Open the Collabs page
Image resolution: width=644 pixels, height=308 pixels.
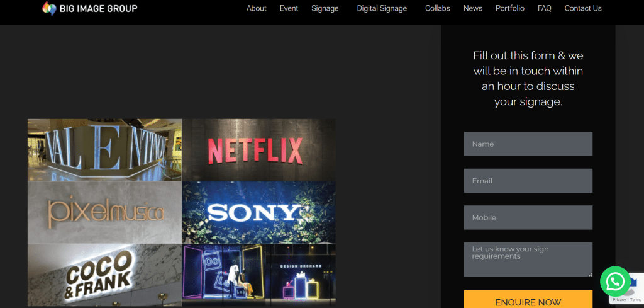coord(438,8)
